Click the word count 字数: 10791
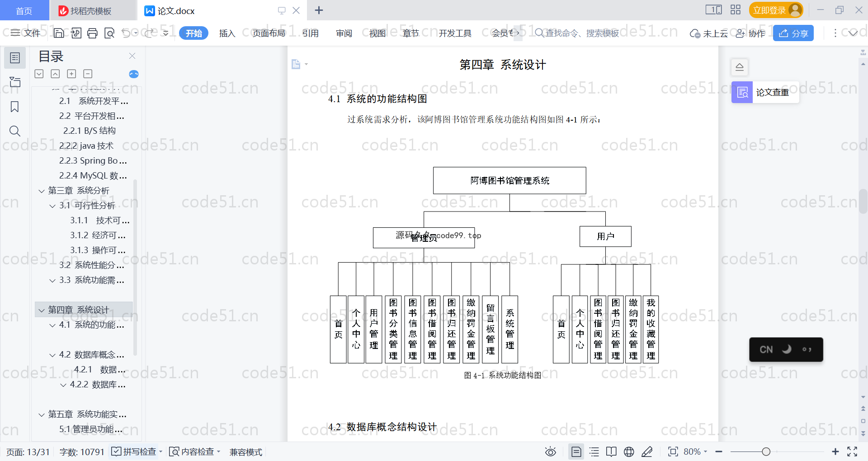This screenshot has width=868, height=461. tap(82, 452)
